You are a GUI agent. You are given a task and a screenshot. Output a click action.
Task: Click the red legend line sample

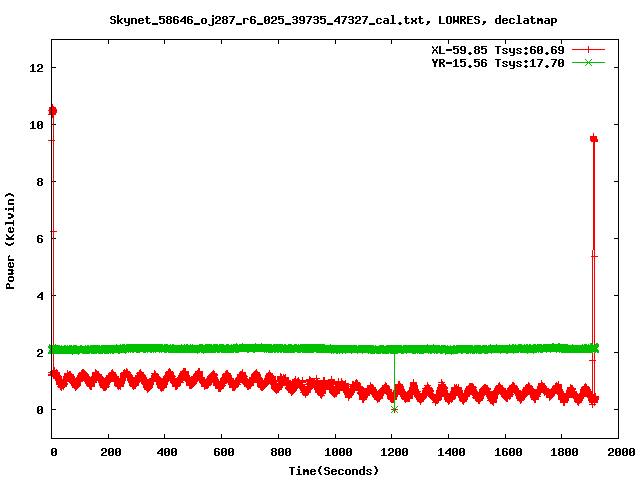(588, 50)
